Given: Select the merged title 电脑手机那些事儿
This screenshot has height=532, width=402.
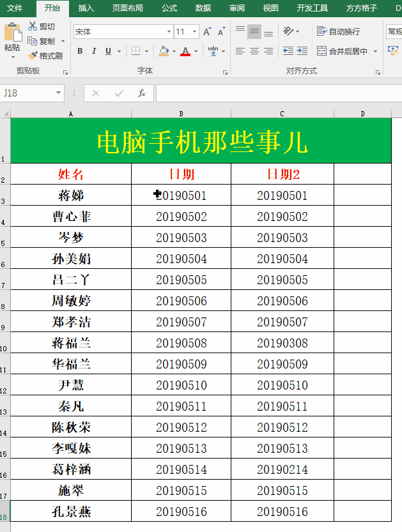Looking at the screenshot, I should (x=201, y=141).
